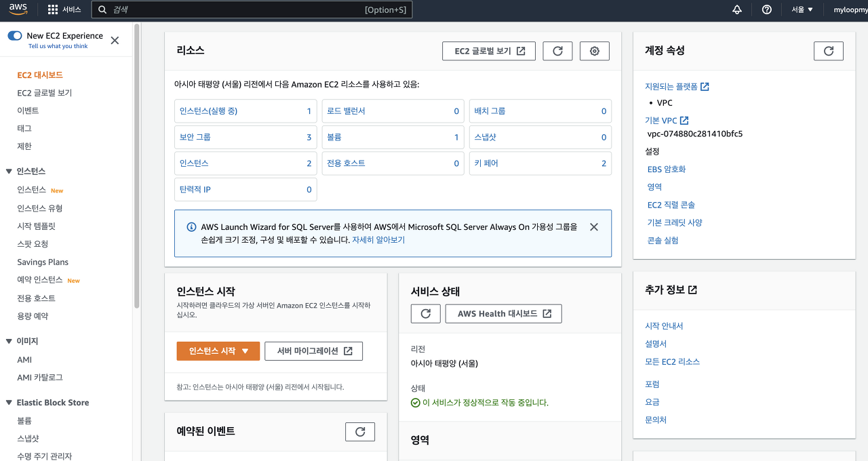The image size is (868, 461).
Task: Open 스팟 요청 in sidebar
Action: click(33, 244)
